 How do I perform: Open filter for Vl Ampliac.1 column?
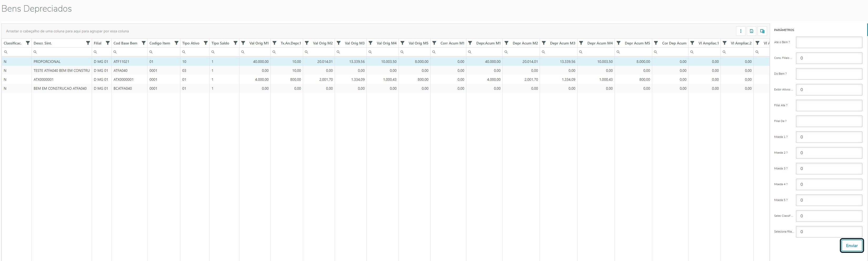tap(692, 43)
